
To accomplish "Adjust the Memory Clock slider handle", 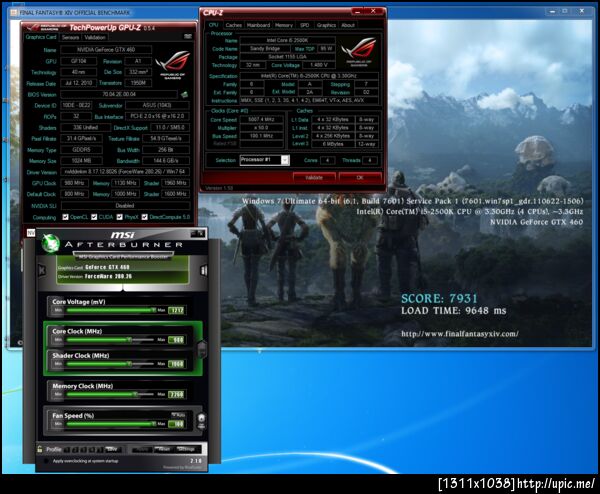I will click(135, 394).
